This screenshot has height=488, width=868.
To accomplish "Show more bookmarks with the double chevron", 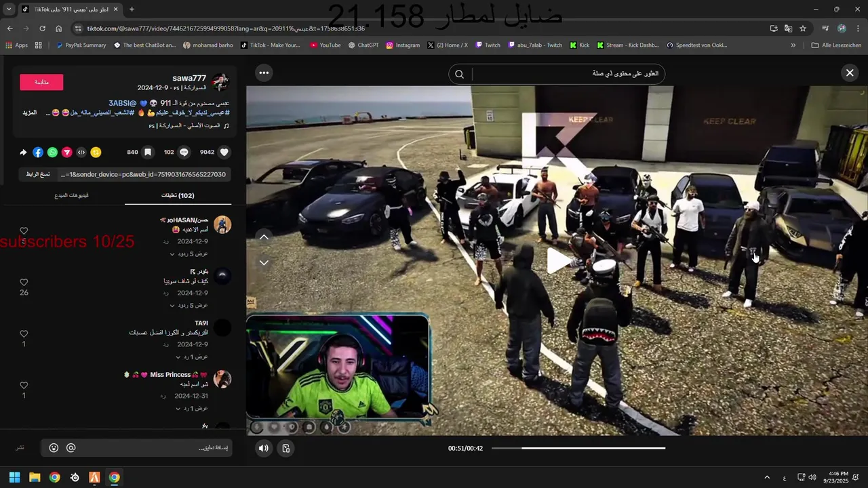I will pos(793,45).
